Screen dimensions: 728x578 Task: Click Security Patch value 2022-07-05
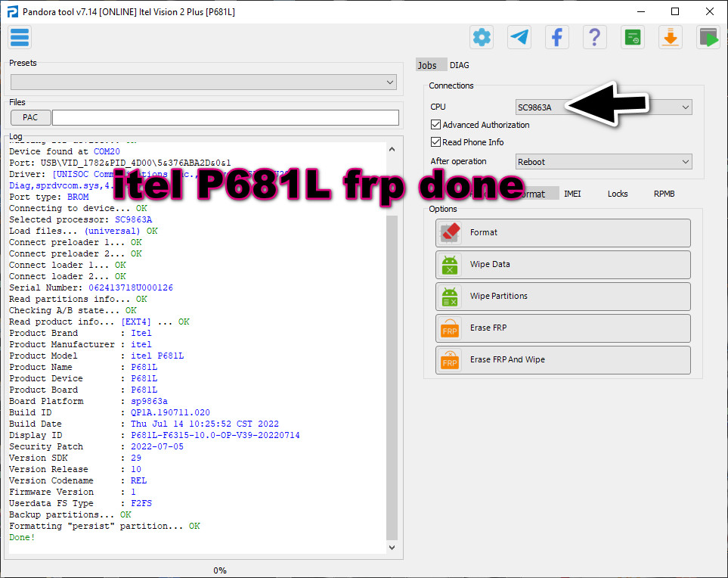(157, 446)
